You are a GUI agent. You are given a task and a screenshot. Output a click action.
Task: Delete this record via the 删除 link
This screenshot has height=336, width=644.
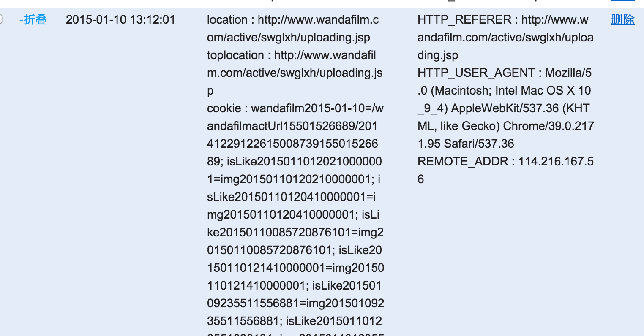[x=622, y=19]
